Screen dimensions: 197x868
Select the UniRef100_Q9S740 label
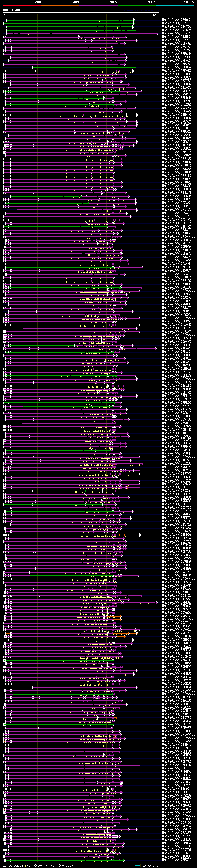177,623
